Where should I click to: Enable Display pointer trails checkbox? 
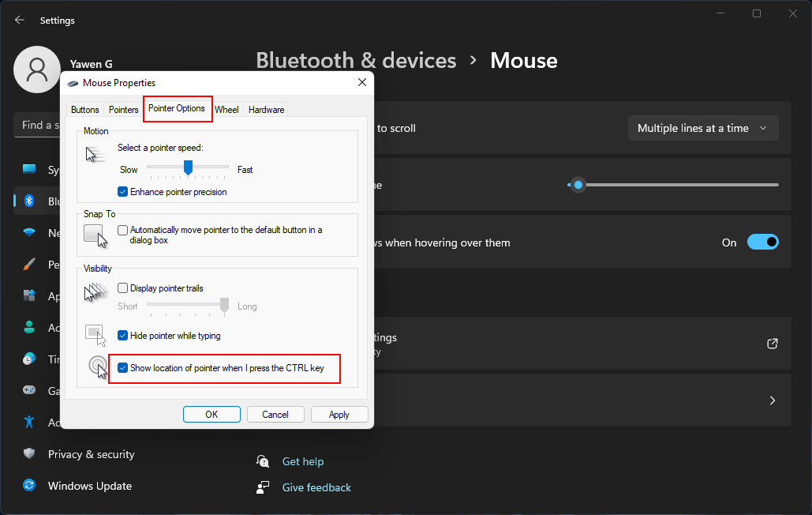click(x=123, y=288)
